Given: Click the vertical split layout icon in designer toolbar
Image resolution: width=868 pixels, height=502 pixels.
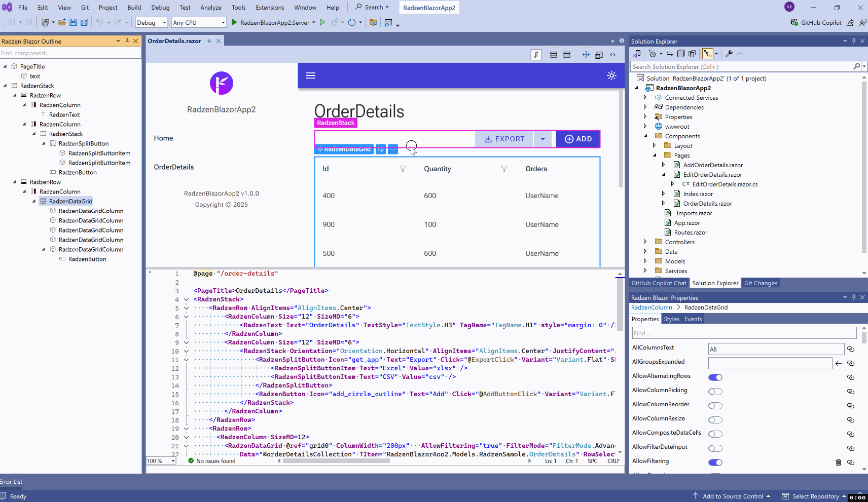Looking at the screenshot, I should pos(567,55).
